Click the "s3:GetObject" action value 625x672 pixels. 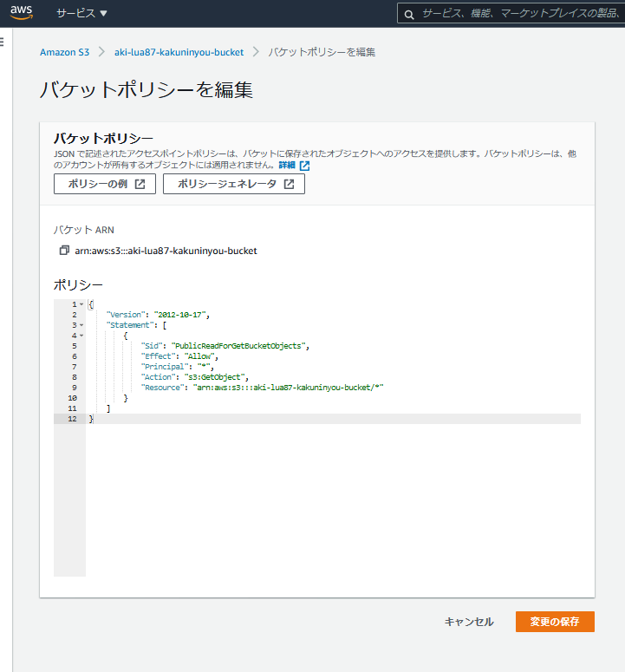(215, 377)
